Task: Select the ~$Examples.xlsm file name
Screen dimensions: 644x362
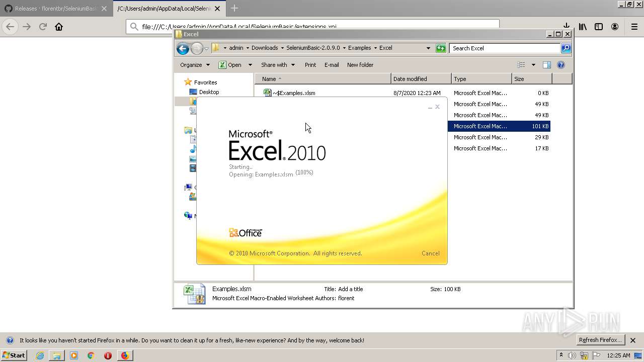Action: tap(294, 93)
